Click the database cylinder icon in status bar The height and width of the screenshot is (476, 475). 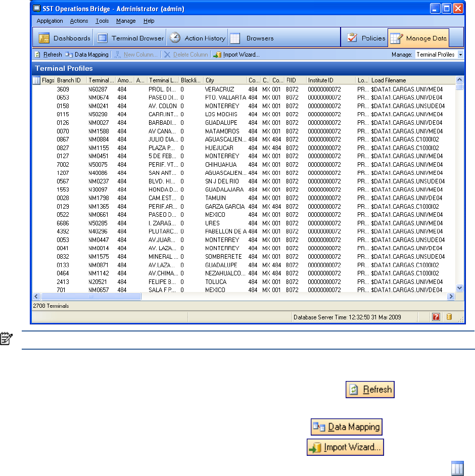pos(448,317)
